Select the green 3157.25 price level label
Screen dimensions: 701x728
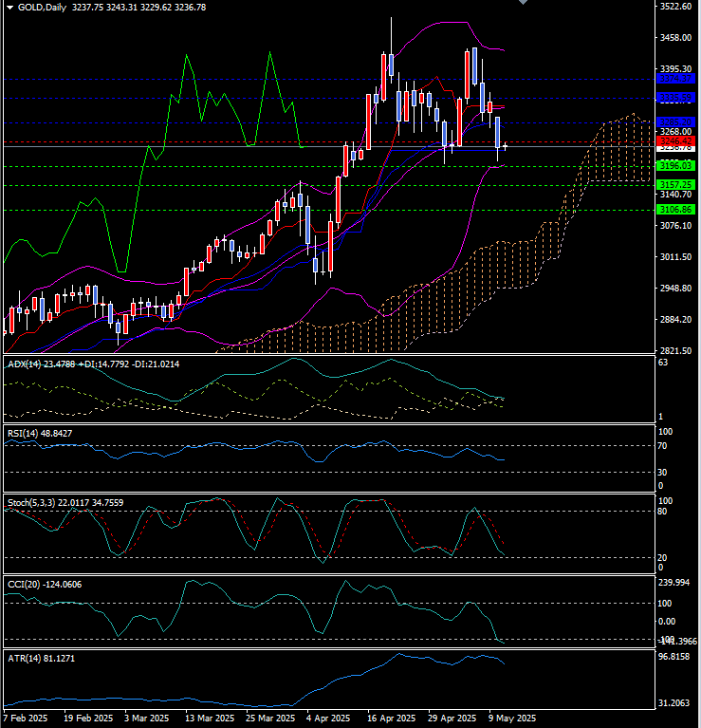point(676,185)
